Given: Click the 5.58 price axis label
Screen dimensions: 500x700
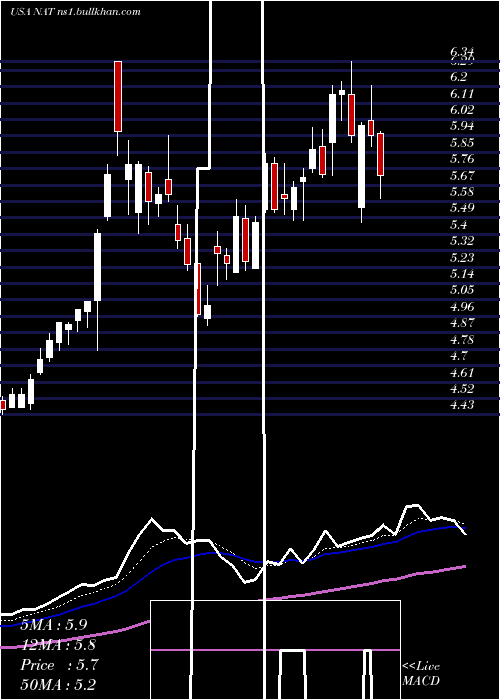Looking at the screenshot, I should coord(462,192).
